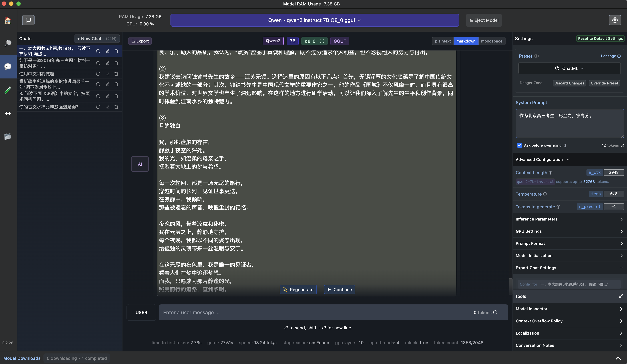Open the Qwen model selector dropdown
This screenshot has width=627, height=364.
click(x=314, y=20)
